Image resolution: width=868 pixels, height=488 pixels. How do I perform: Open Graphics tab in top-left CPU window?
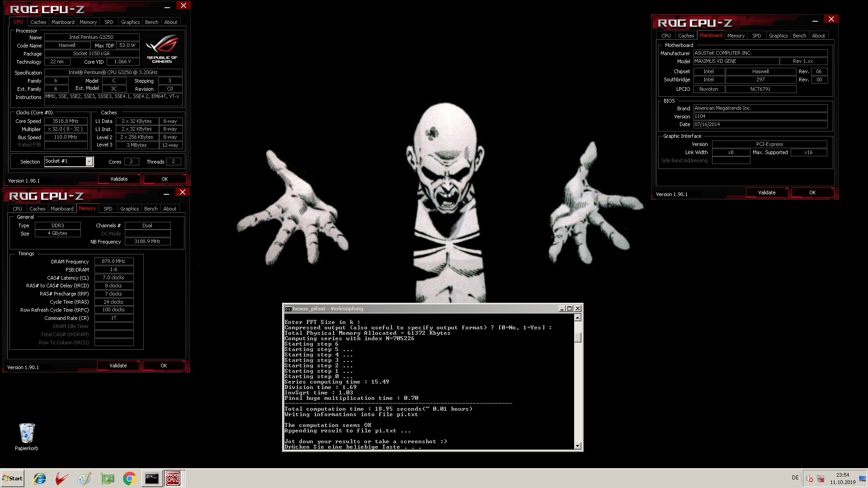131,22
